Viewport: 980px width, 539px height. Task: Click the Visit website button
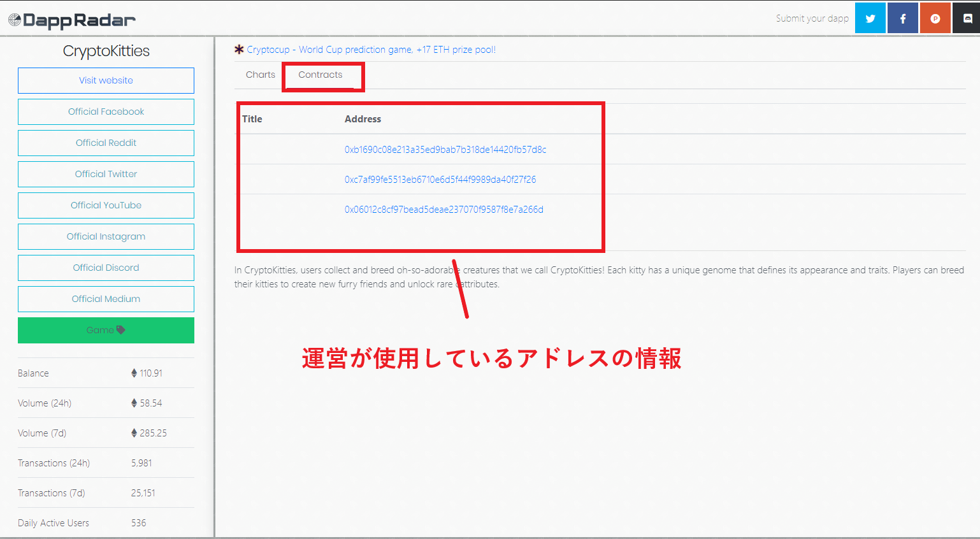tap(106, 80)
